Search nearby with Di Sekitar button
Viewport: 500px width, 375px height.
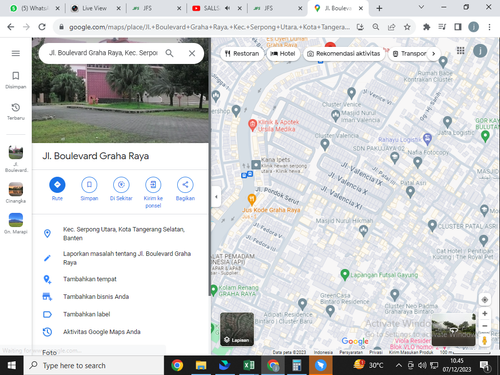point(121,189)
